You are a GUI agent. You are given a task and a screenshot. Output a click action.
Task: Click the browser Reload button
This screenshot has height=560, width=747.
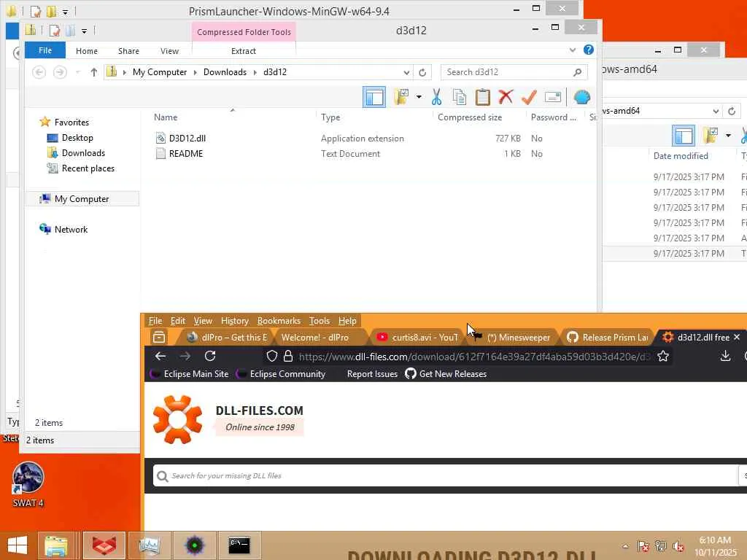tap(210, 356)
